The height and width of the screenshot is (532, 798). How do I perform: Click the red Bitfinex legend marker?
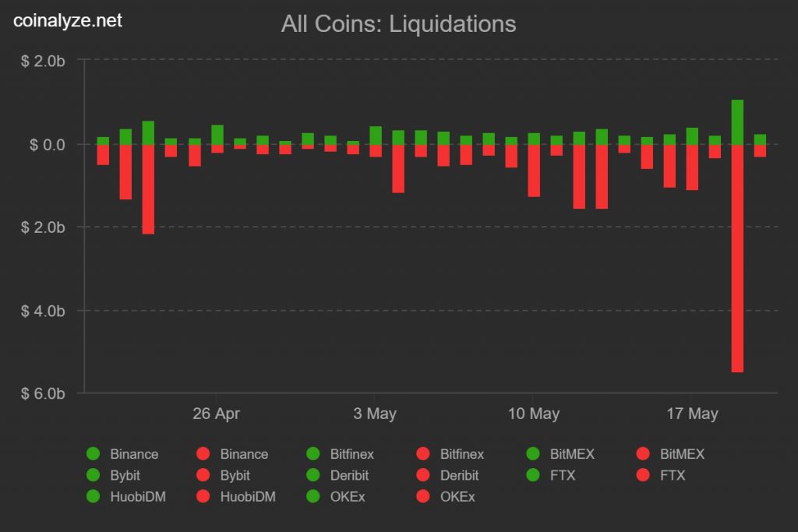[x=424, y=454]
